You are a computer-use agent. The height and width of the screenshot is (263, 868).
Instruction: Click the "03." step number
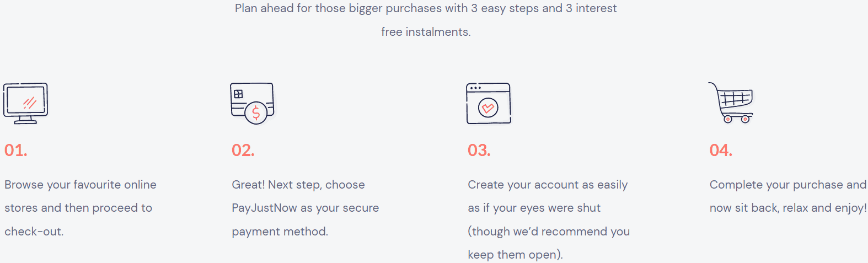pyautogui.click(x=479, y=151)
